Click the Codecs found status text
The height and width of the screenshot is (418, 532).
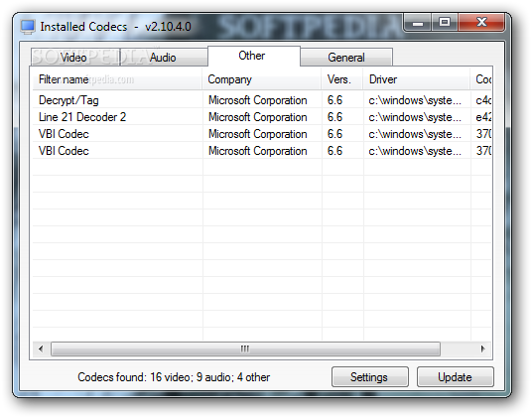coord(174,377)
